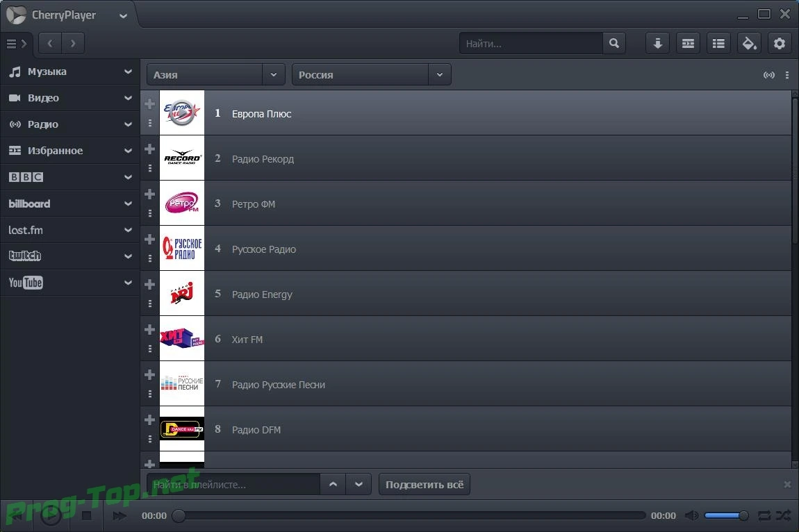Add Радио Energy with plus icon
The image size is (799, 532).
click(x=149, y=284)
